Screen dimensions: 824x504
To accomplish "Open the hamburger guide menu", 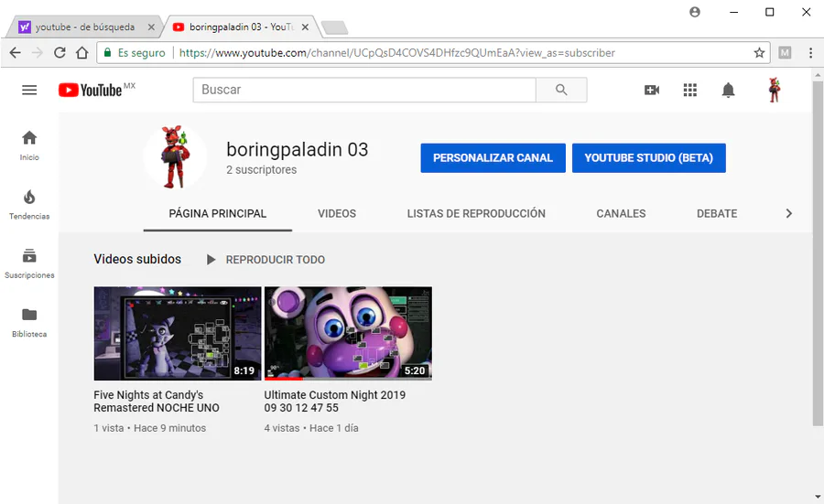I will coord(29,90).
